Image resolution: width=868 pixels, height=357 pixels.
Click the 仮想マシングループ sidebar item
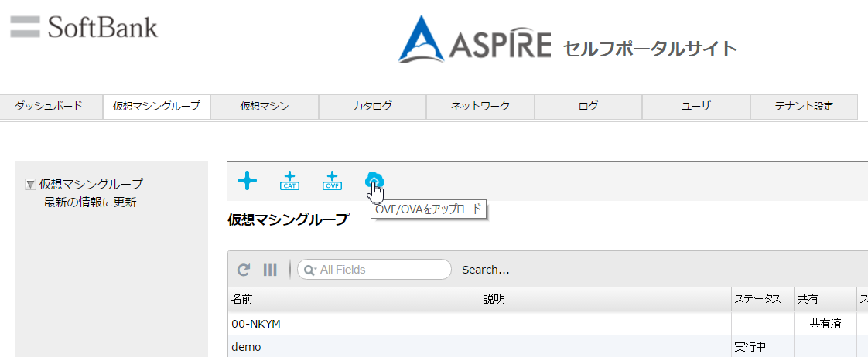[91, 184]
